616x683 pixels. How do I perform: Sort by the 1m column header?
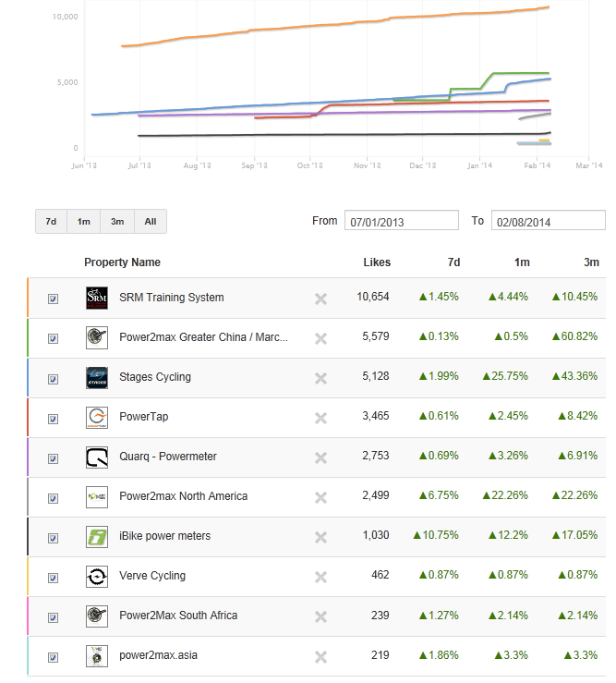(x=522, y=262)
